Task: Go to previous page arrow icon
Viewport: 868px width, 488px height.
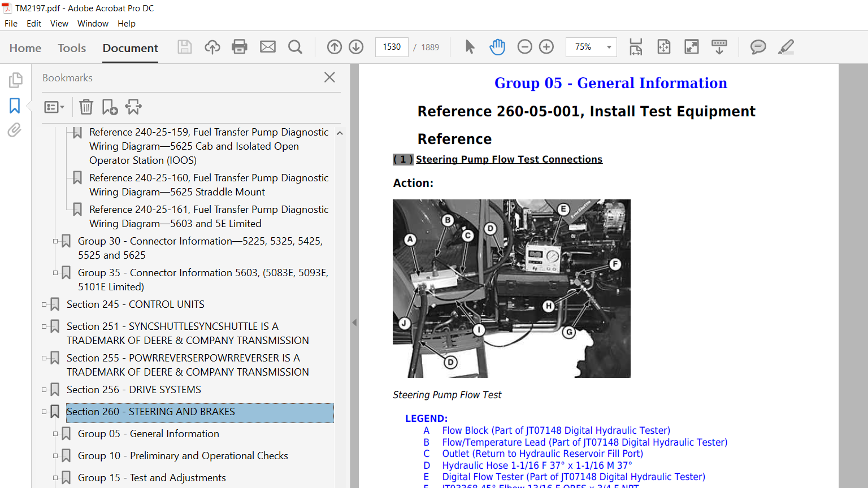Action: [335, 47]
